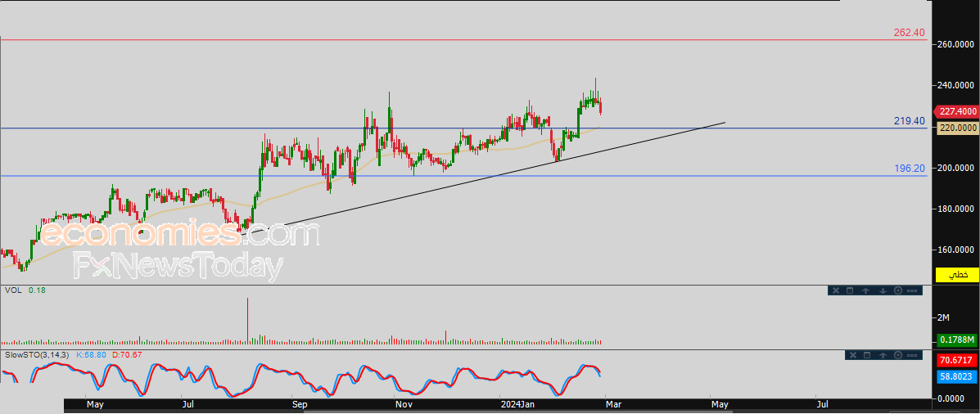980x414 pixels.
Task: Click the D:70.67 stochastic value
Action: (x=128, y=354)
